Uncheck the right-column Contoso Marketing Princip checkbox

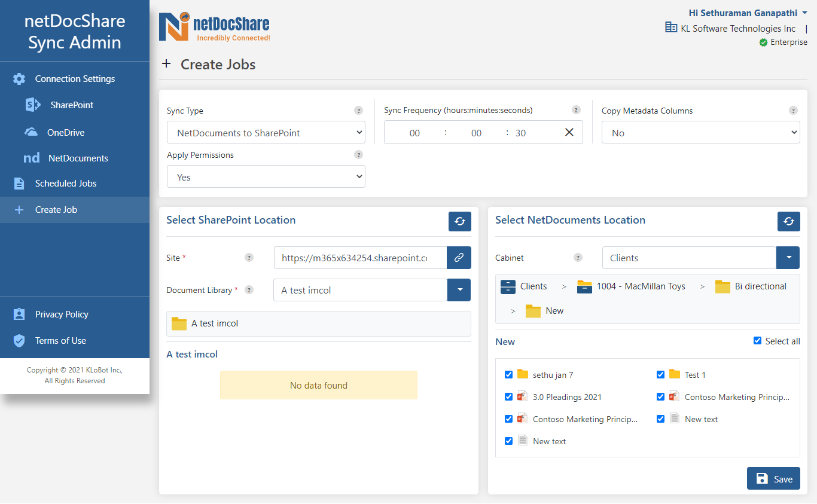[660, 397]
